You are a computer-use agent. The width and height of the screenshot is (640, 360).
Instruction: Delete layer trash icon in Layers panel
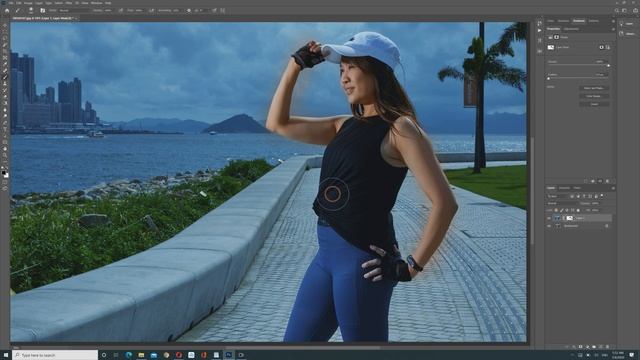[x=607, y=347]
